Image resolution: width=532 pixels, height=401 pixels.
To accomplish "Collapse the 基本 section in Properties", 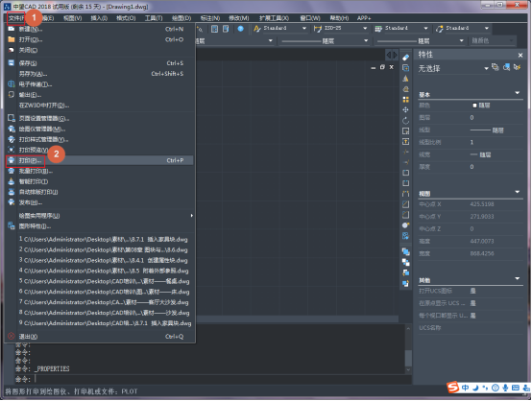I will tap(518, 93).
